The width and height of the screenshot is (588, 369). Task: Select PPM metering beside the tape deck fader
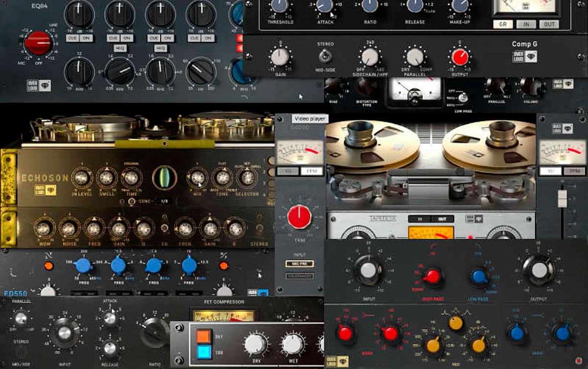[x=574, y=171]
